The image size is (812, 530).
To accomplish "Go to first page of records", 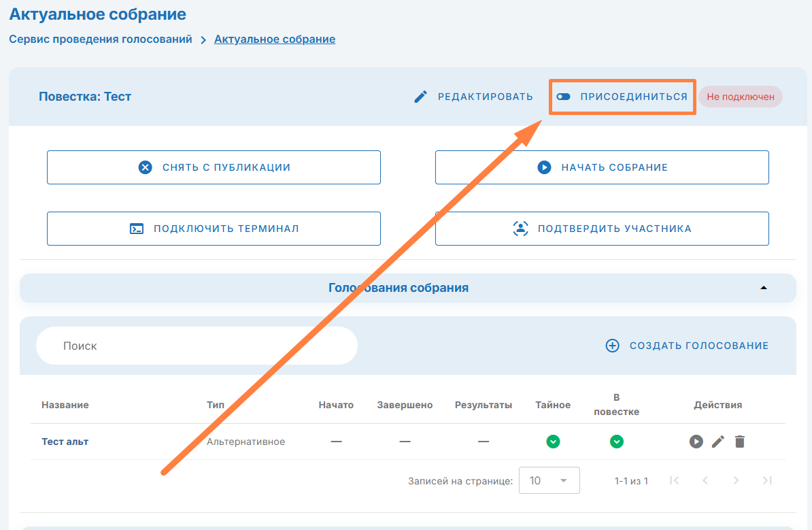I will pos(674,480).
